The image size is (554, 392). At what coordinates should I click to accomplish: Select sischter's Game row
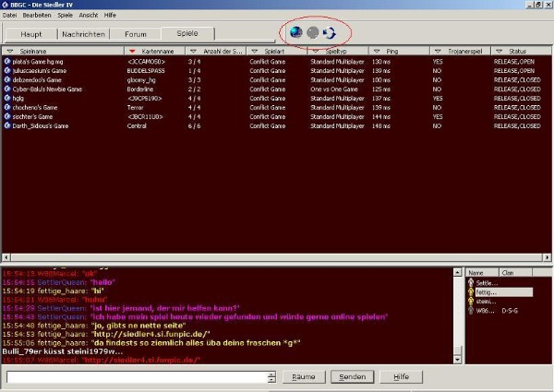point(276,116)
